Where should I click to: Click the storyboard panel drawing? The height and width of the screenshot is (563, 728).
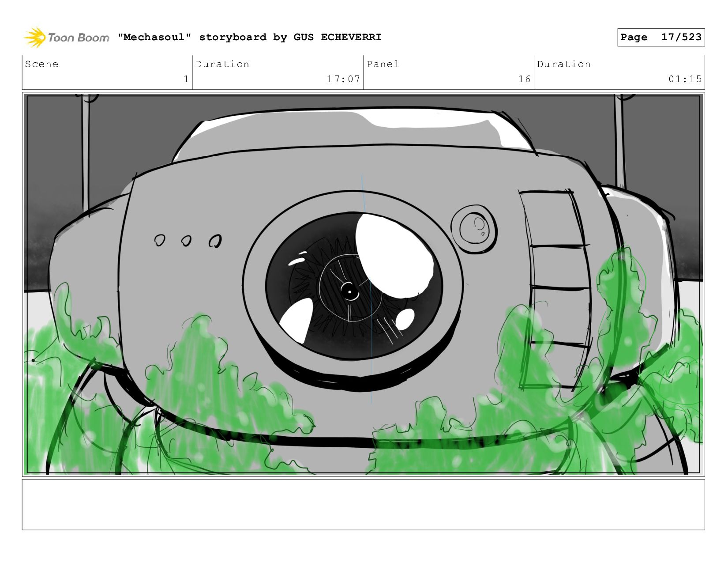[364, 284]
